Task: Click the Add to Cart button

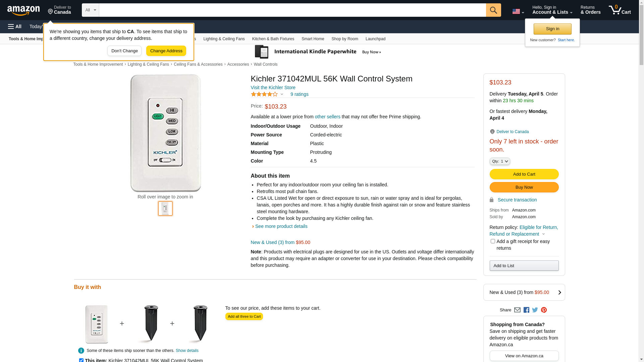Action: click(x=524, y=174)
